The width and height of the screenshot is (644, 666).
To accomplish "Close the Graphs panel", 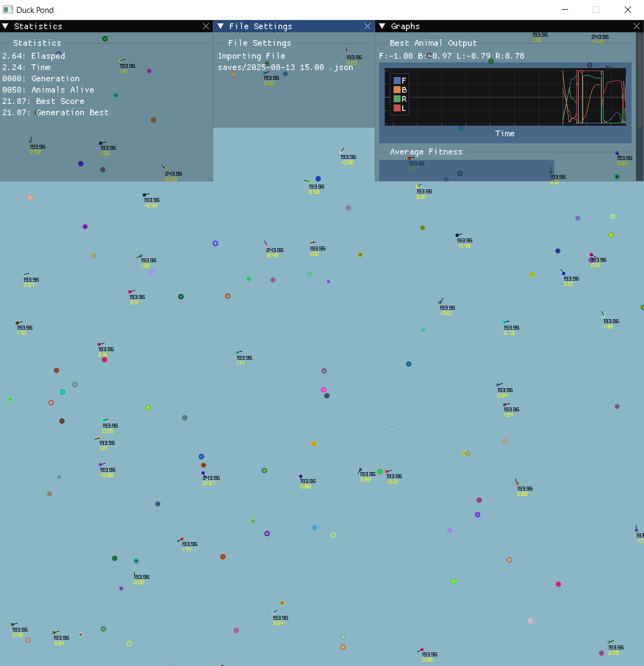I will click(x=636, y=26).
